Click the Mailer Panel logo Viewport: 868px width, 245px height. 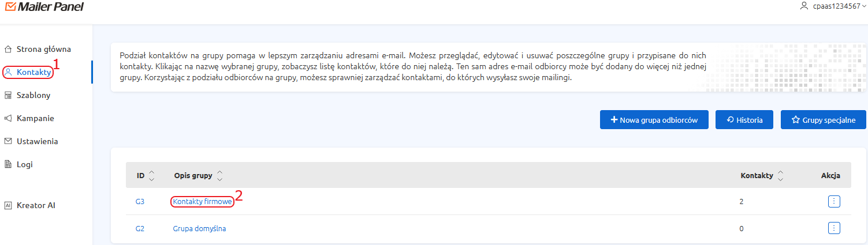point(43,7)
